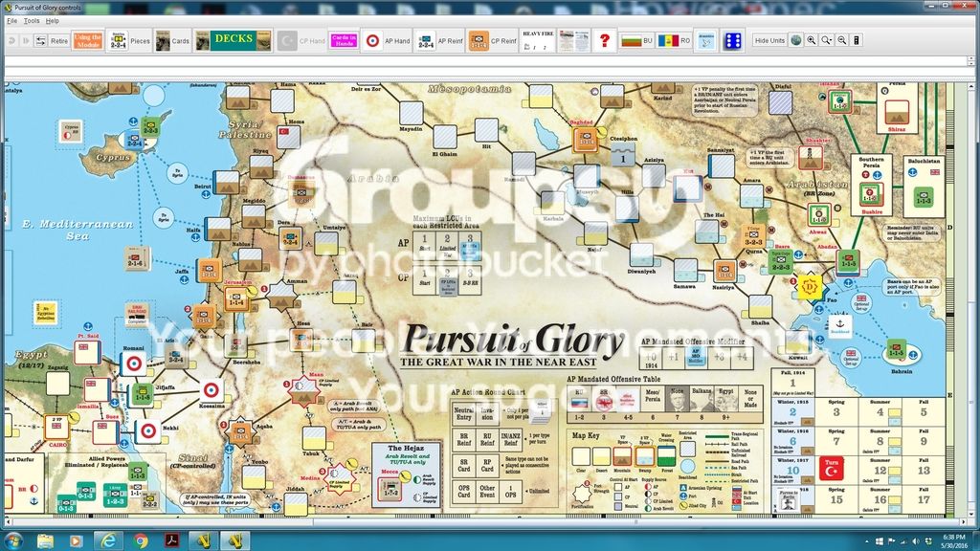
Task: Open the Cards window
Action: click(x=172, y=40)
